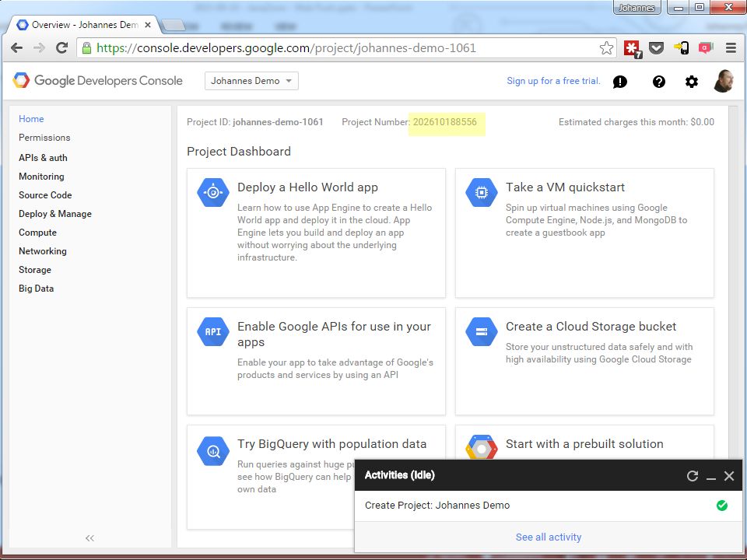Click the URL address bar
Screen dimensions: 747x560
click(x=345, y=48)
